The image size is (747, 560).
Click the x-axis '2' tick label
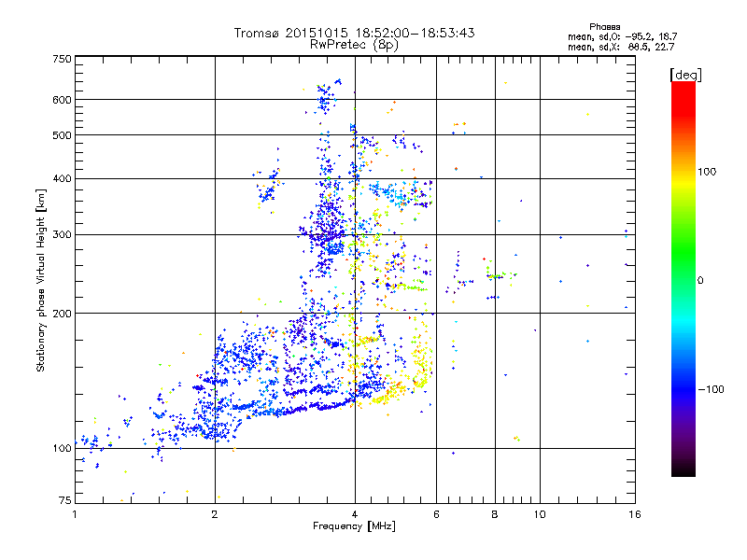[x=215, y=514]
